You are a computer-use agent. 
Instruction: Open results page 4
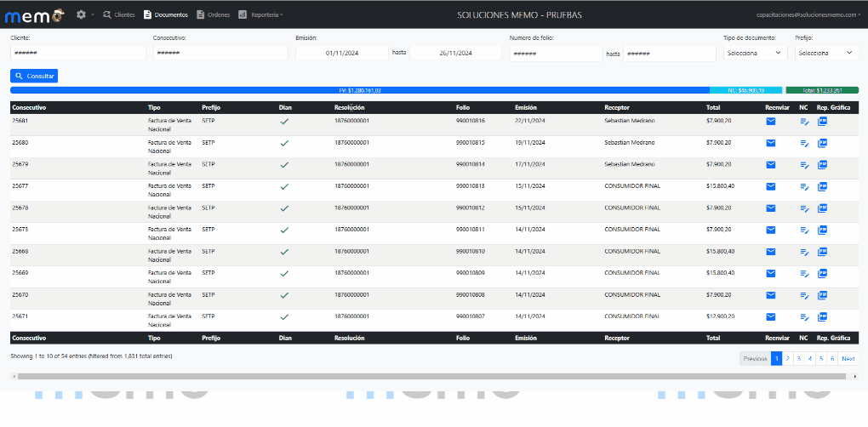point(809,358)
